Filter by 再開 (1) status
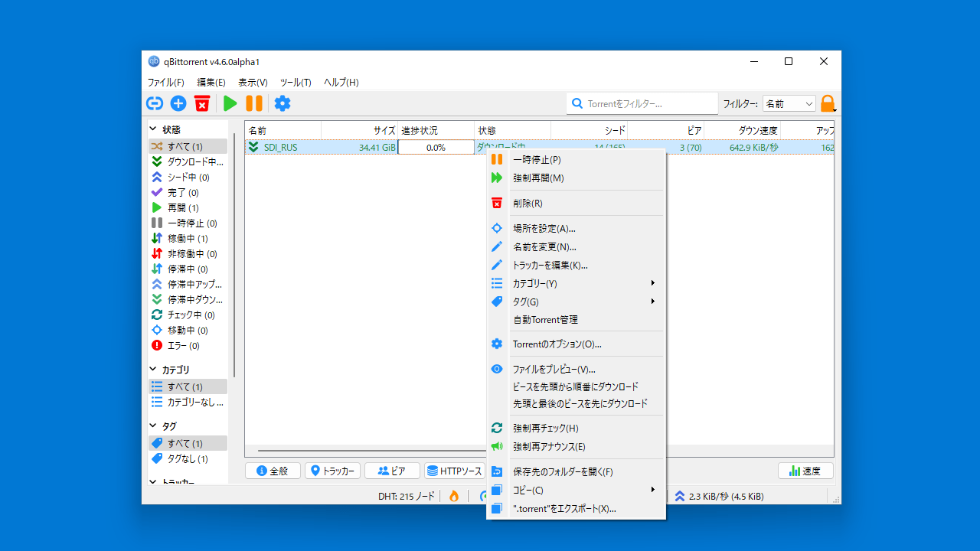This screenshot has width=980, height=551. (x=188, y=207)
